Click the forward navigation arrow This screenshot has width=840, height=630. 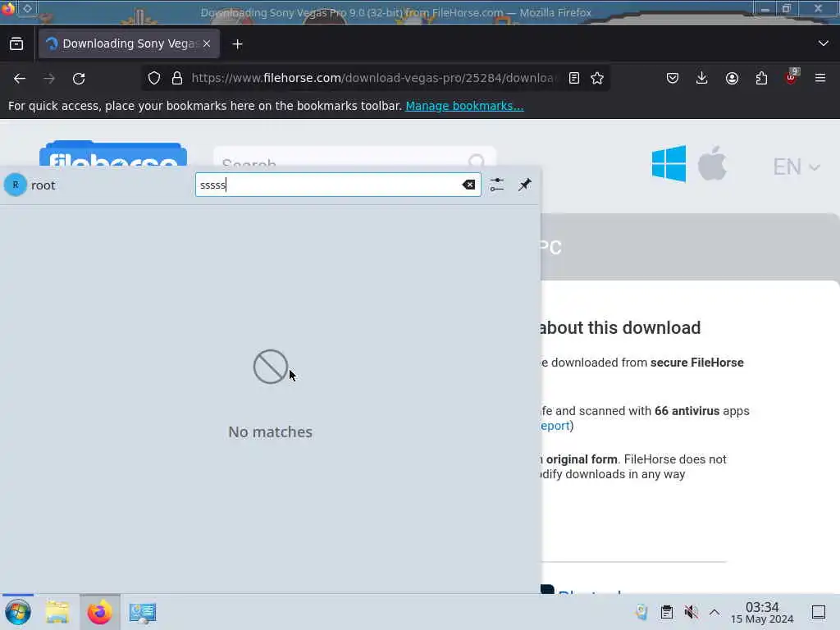click(x=49, y=79)
